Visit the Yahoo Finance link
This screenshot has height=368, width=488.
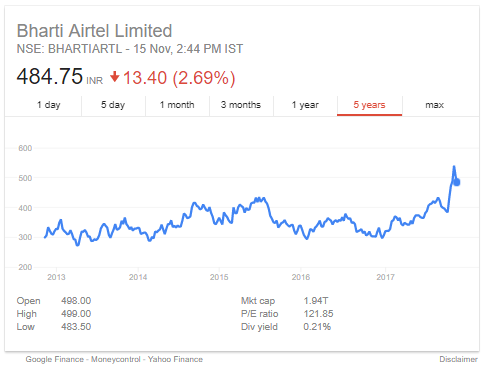coord(175,359)
